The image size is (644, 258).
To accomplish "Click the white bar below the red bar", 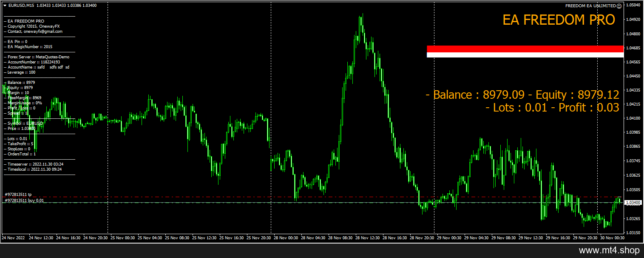I will pos(525,55).
